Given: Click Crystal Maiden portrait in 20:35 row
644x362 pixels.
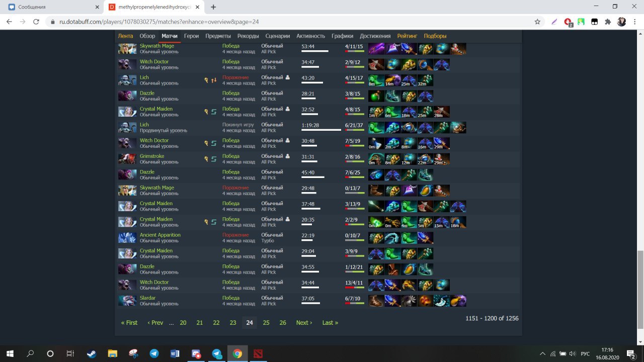Looking at the screenshot, I should coord(127,222).
